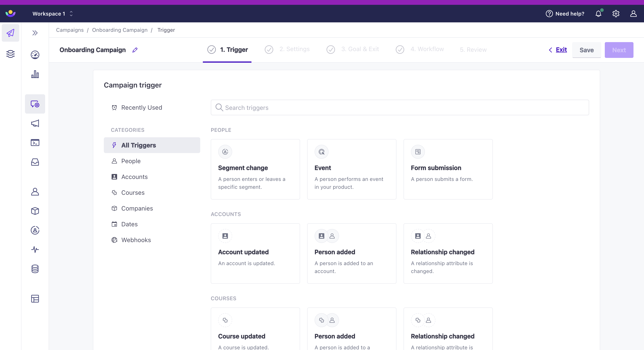Click the Segment change card icon
This screenshot has width=644, height=350.
(225, 152)
